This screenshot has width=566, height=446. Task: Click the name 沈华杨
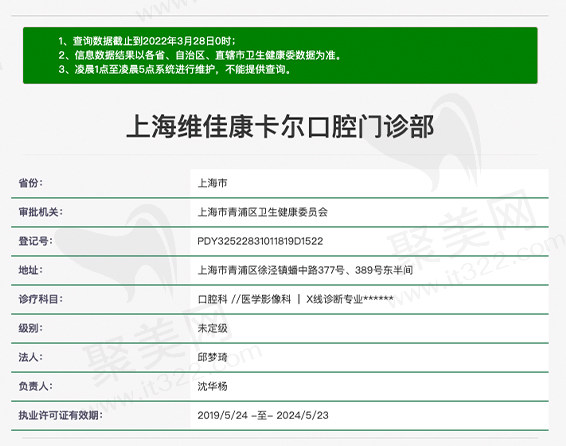pos(212,386)
